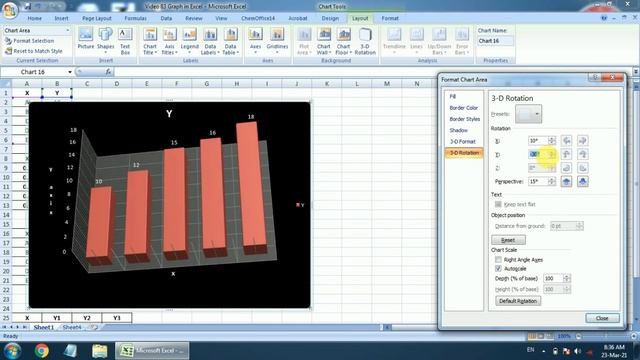Rotate X left in the dialog
This screenshot has height=360, width=640.
click(566, 141)
